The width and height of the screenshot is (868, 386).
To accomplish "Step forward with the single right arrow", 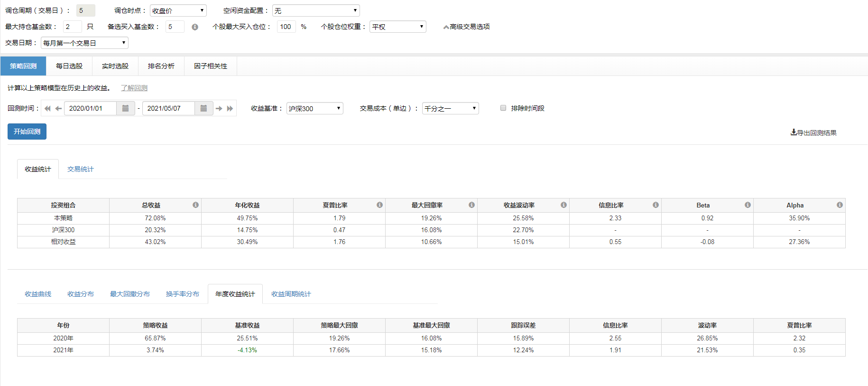I will (219, 108).
